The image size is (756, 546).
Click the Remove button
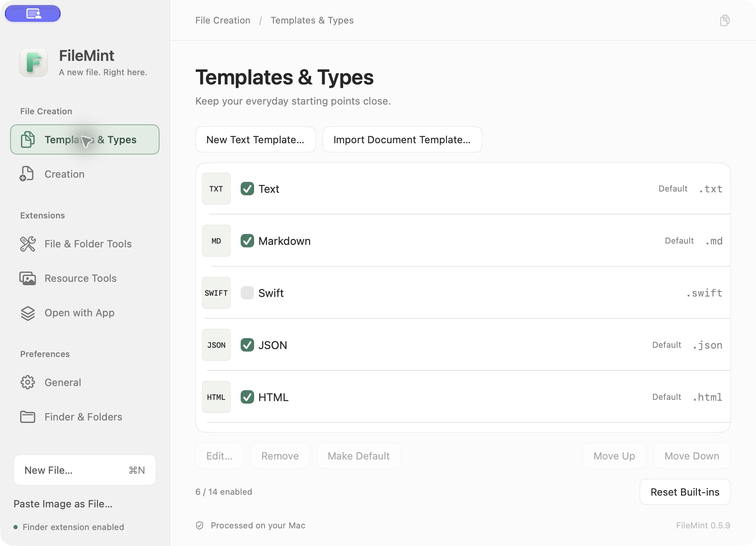280,456
